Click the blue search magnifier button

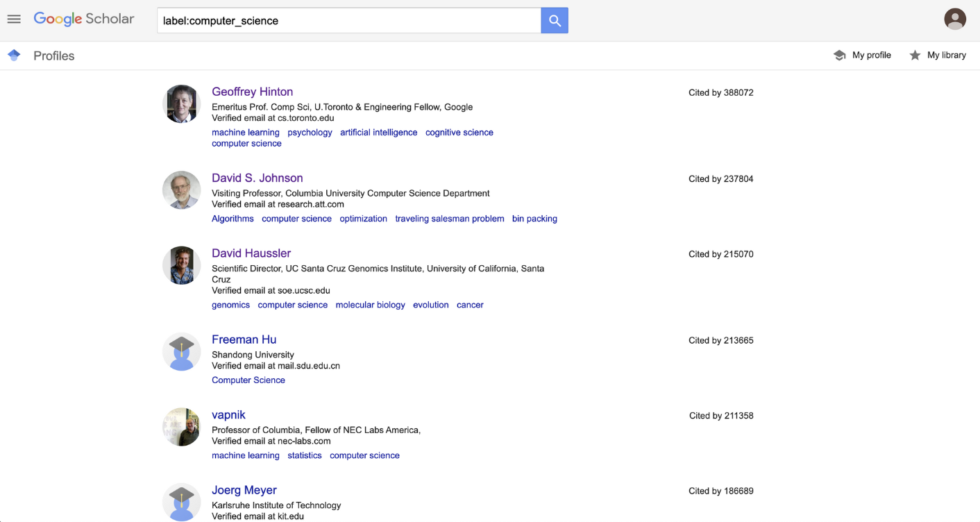point(555,21)
